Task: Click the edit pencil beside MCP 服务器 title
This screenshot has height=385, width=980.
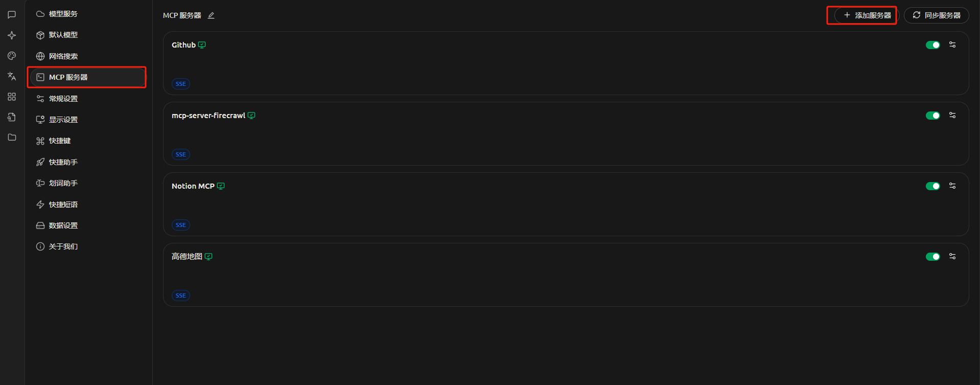Action: pos(211,15)
